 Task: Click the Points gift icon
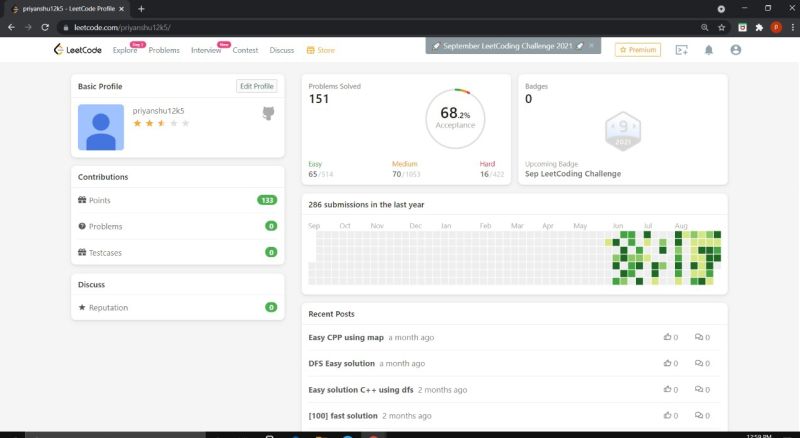tap(82, 200)
